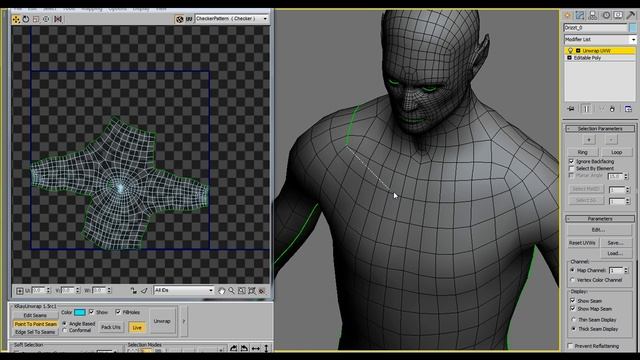Click the Remove Modifier hand icon
The width and height of the screenshot is (640, 360).
612,109
